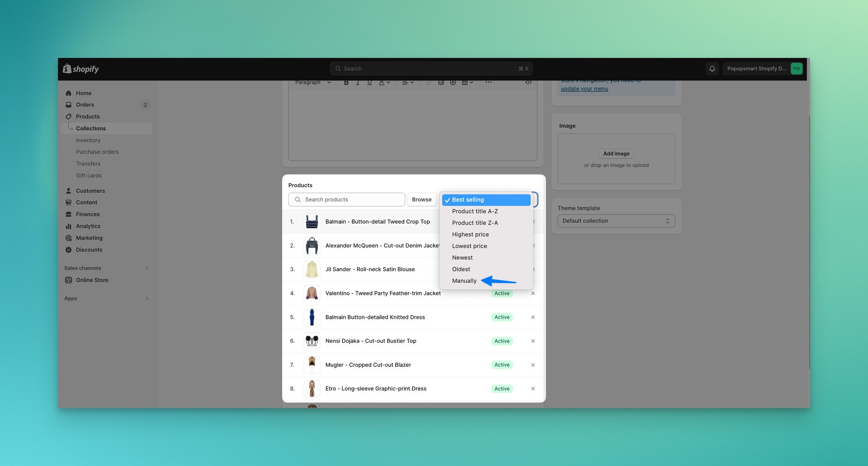Follow the update your menu link
This screenshot has height=466, width=868.
[x=584, y=89]
